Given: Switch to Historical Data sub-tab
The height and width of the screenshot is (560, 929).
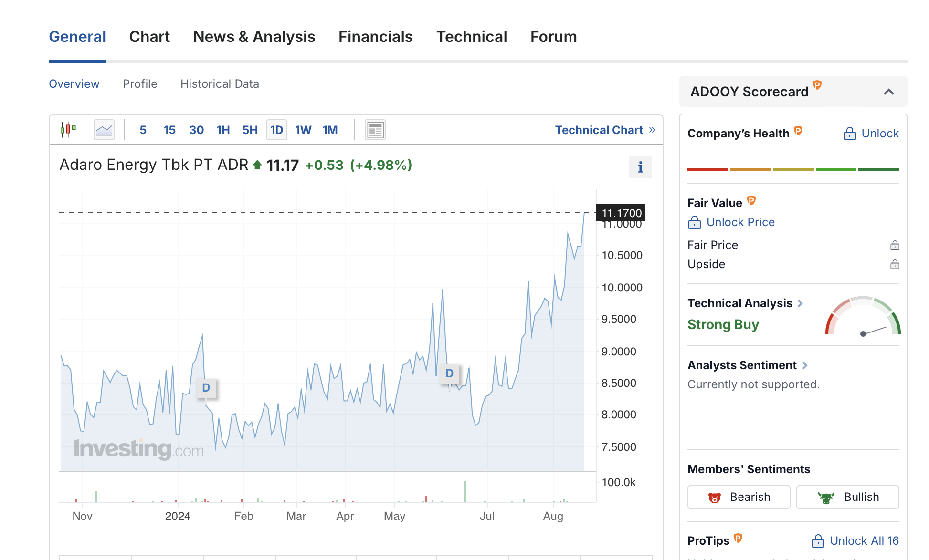Looking at the screenshot, I should coord(220,84).
